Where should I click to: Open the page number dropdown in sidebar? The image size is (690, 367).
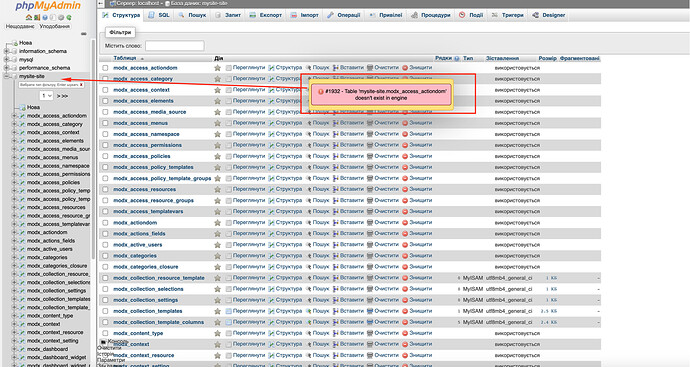pyautogui.click(x=47, y=95)
